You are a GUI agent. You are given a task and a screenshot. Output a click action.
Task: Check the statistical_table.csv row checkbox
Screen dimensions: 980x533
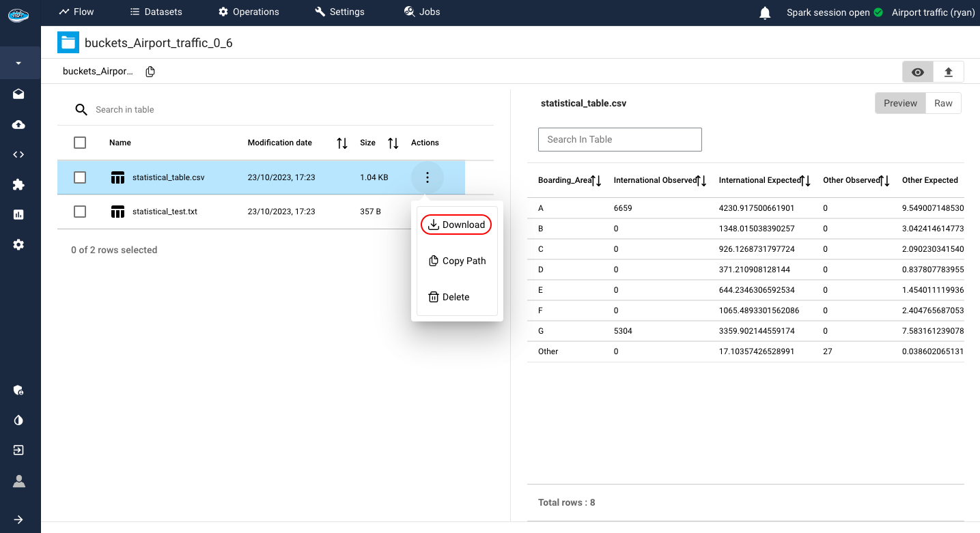(80, 177)
